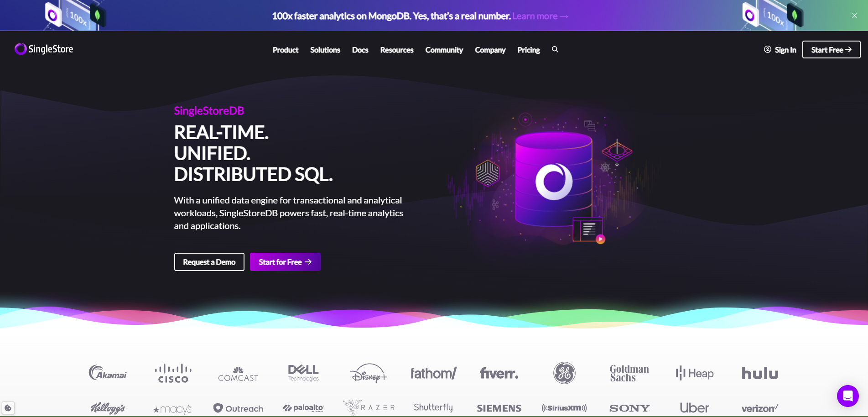Open the Community menu
The image size is (868, 417).
pos(444,50)
